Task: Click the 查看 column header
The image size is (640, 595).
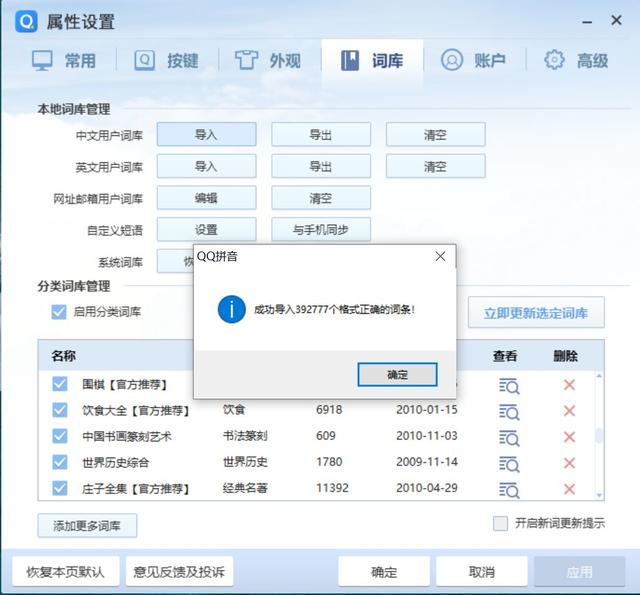Action: point(505,356)
